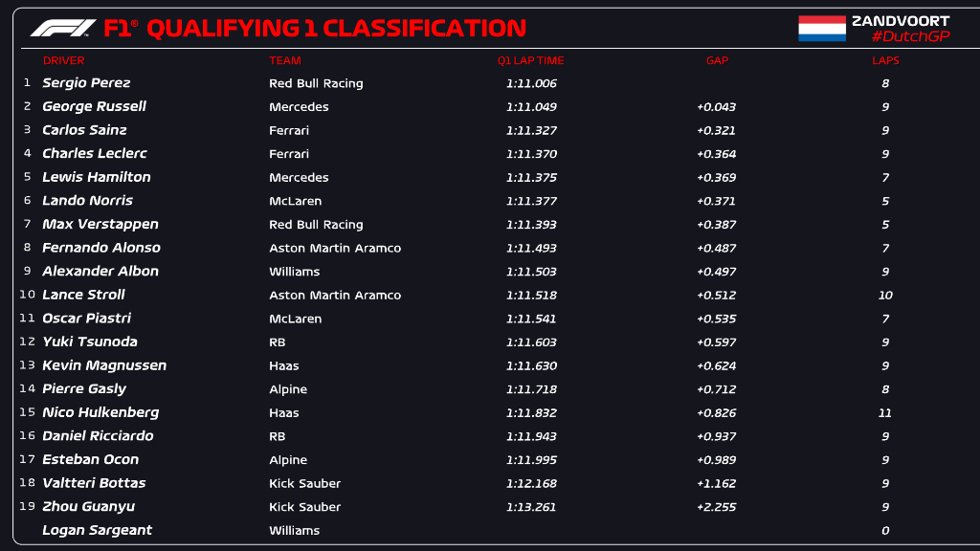980x551 pixels.
Task: Select the DRIVER column header
Action: (x=63, y=60)
